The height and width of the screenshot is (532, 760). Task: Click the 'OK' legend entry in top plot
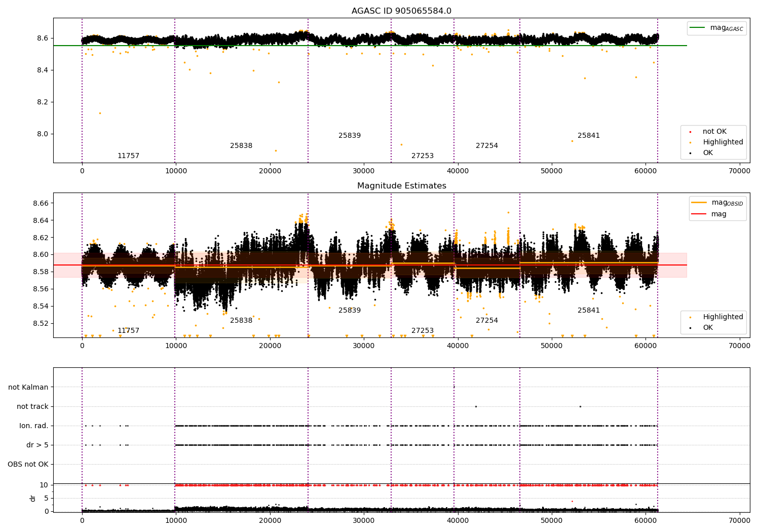(708, 153)
